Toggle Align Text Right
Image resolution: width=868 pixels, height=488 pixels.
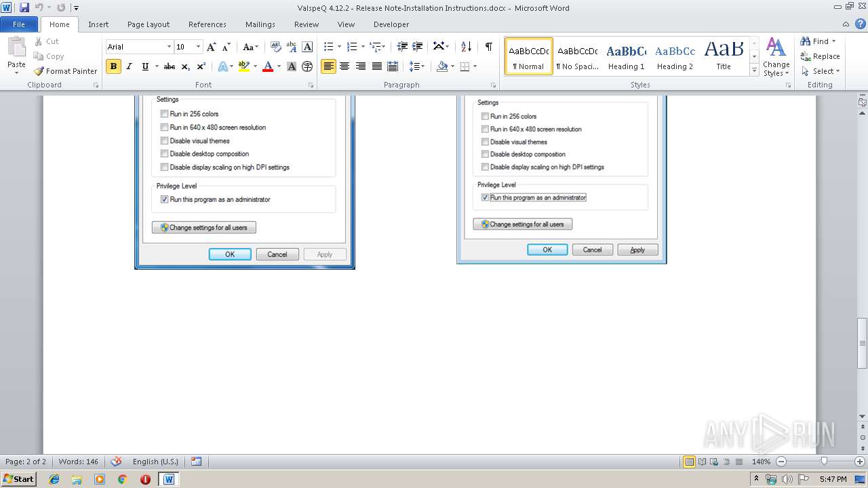[360, 66]
